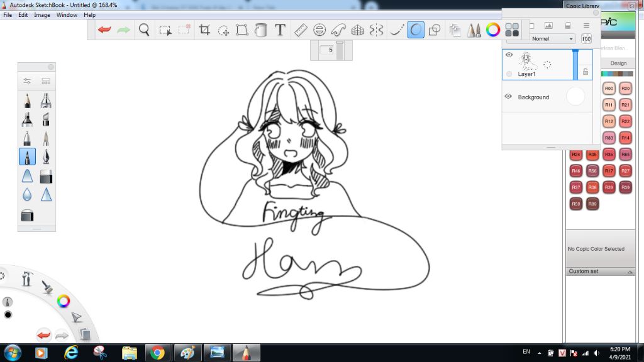Select the Chisel tip marker brush
The height and width of the screenshot is (362, 644).
coord(46,119)
